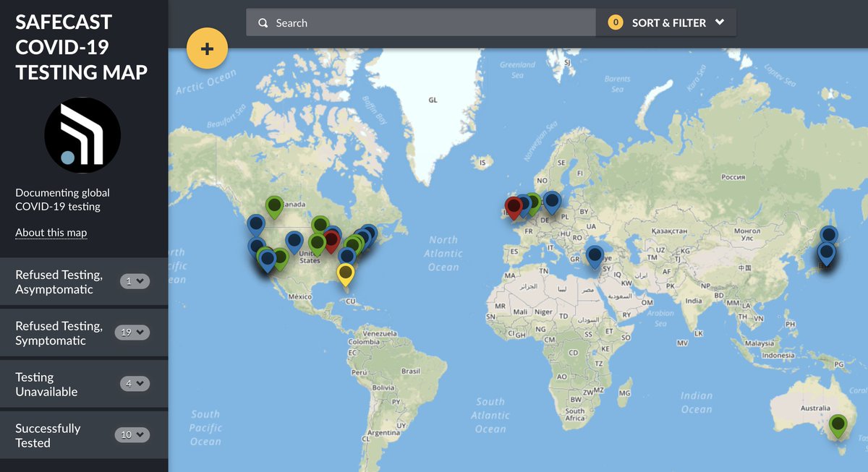Image resolution: width=868 pixels, height=472 pixels.
Task: Select the blue pin on Pacific Northwest coast
Action: (x=255, y=225)
